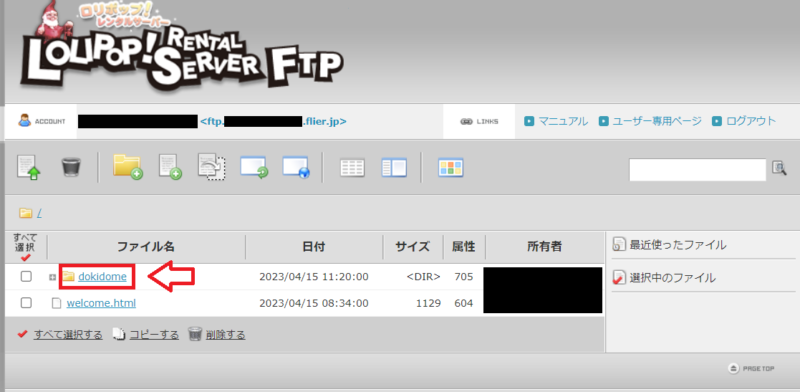
Task: Click date 2023/04/15 11:20:00
Action: coord(314,277)
